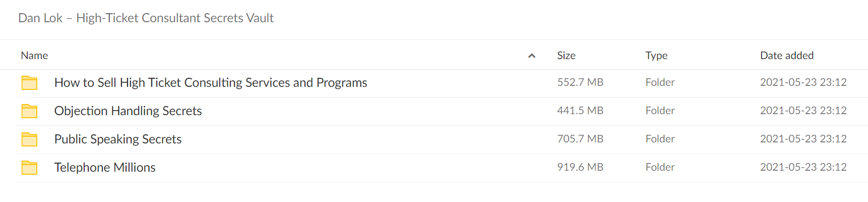Open the folder icon for How to Sell High Ticket Consulting
Image resolution: width=868 pixels, height=202 pixels.
click(x=29, y=83)
